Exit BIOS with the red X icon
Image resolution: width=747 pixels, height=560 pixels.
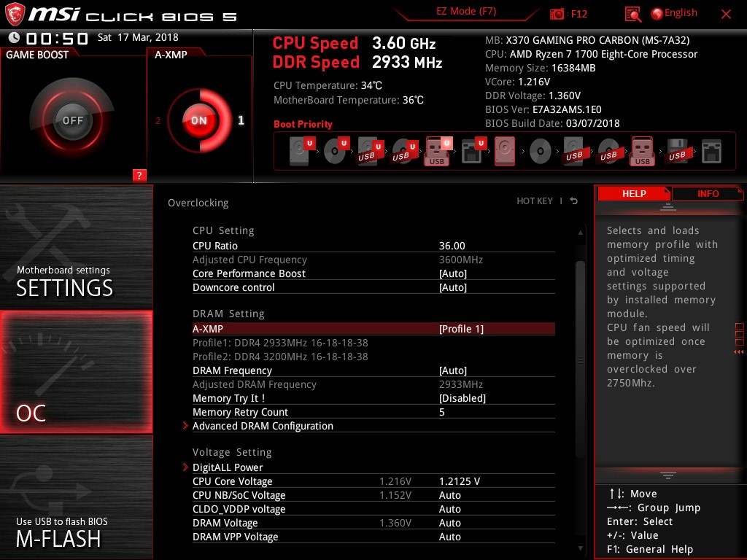coord(726,15)
